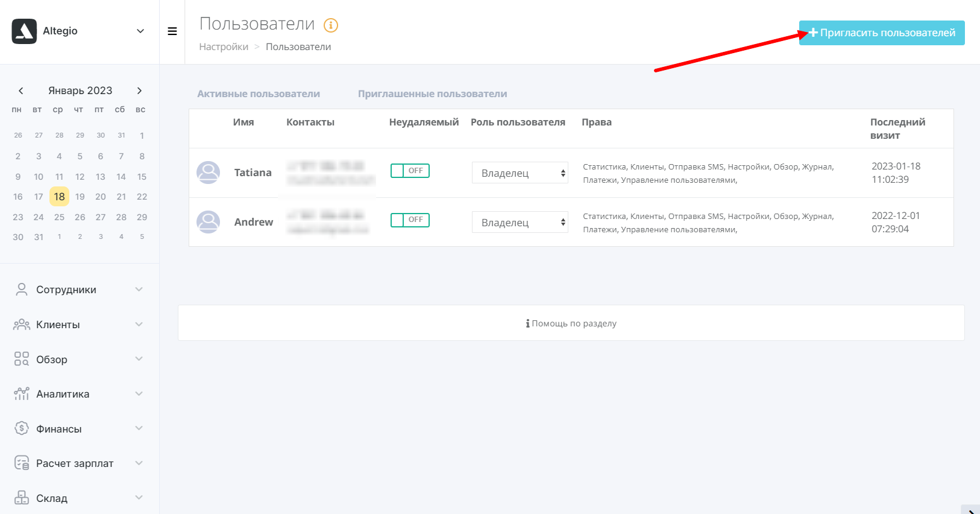Click the Altegio logo icon

[x=24, y=31]
